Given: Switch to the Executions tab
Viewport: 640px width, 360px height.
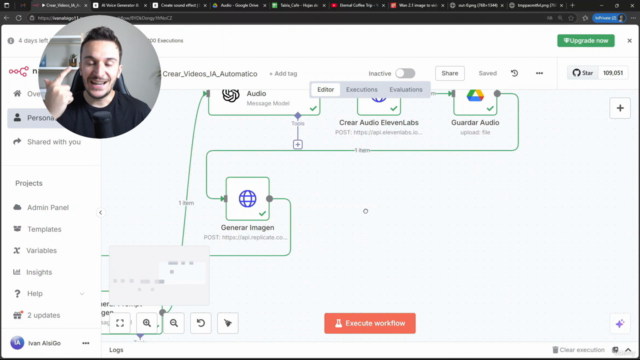Looking at the screenshot, I should click(362, 89).
